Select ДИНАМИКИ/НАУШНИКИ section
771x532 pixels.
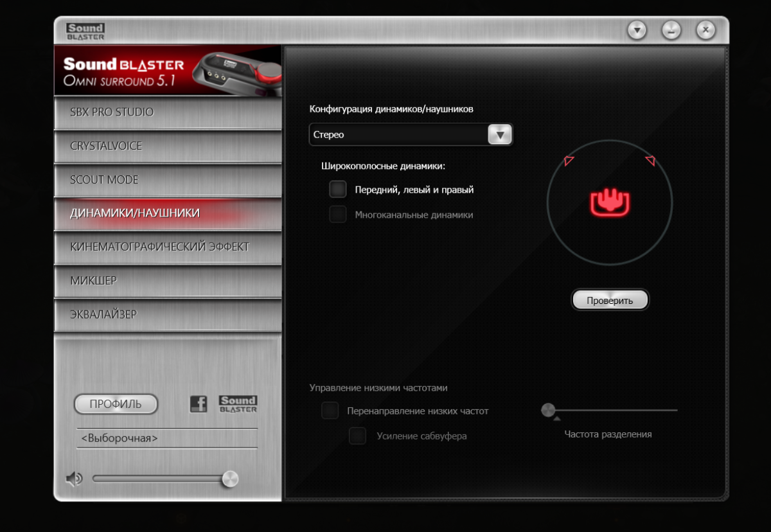click(168, 213)
